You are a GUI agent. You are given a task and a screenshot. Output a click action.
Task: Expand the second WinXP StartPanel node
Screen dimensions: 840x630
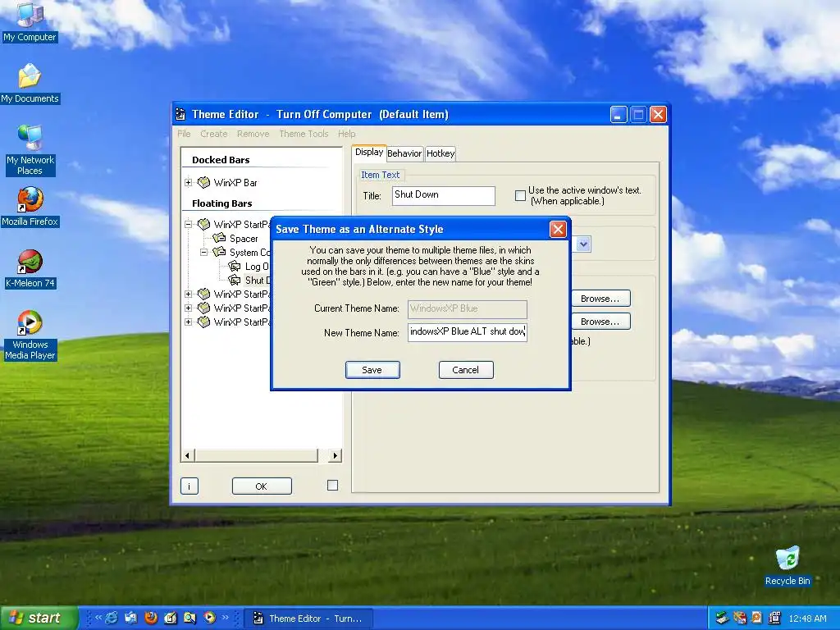pyautogui.click(x=188, y=294)
